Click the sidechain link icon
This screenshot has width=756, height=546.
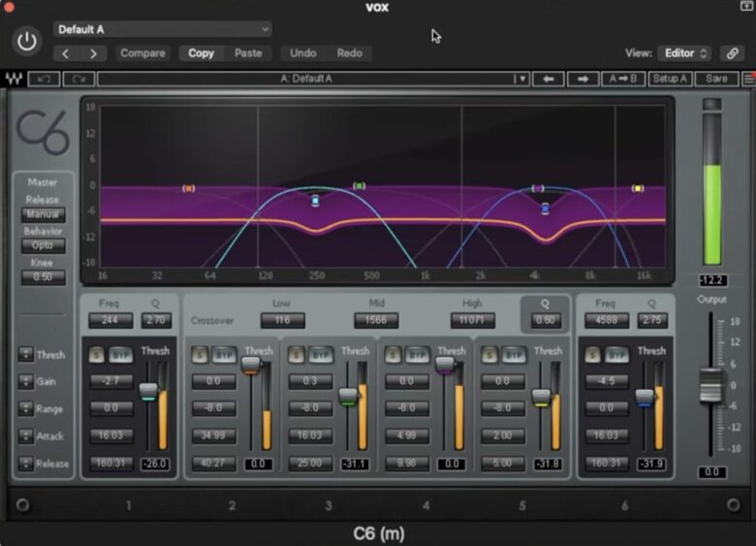[x=732, y=53]
